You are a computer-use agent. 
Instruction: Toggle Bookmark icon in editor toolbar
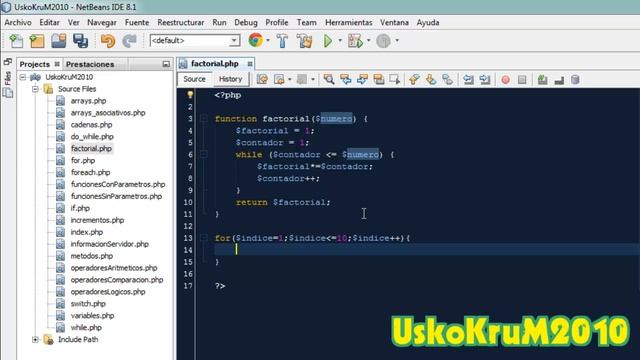tap(447, 79)
